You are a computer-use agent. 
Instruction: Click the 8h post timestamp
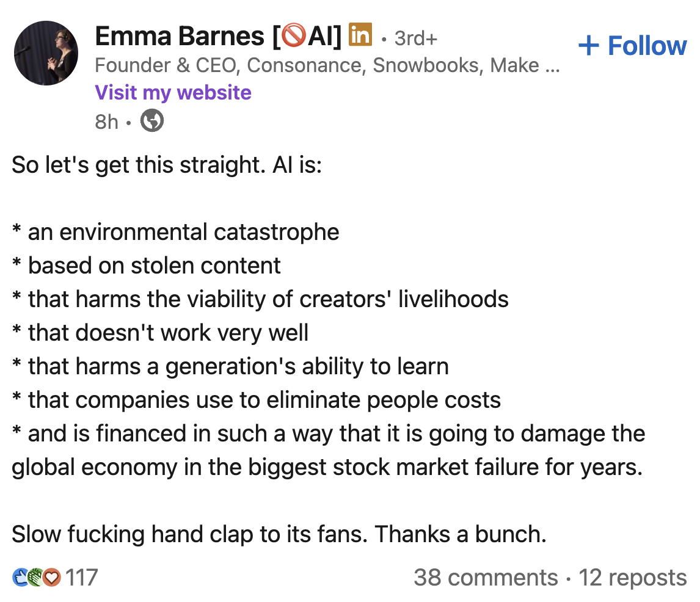click(106, 122)
